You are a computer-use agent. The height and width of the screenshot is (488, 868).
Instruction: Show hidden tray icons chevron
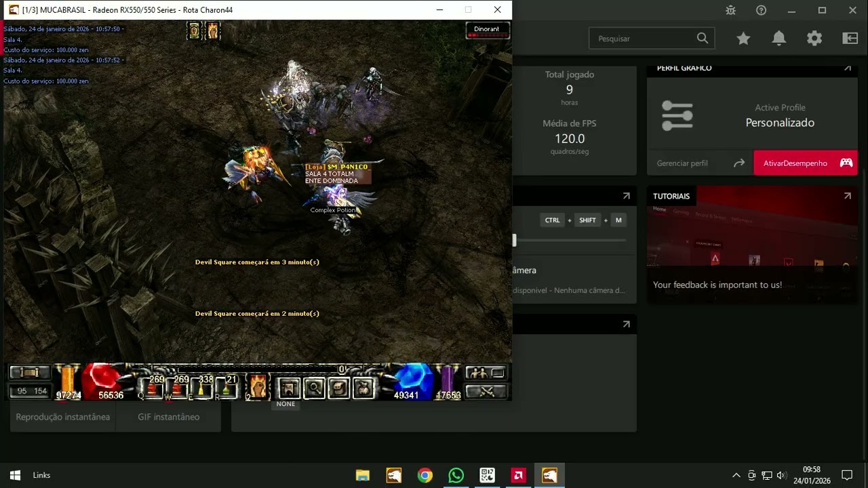(x=736, y=475)
